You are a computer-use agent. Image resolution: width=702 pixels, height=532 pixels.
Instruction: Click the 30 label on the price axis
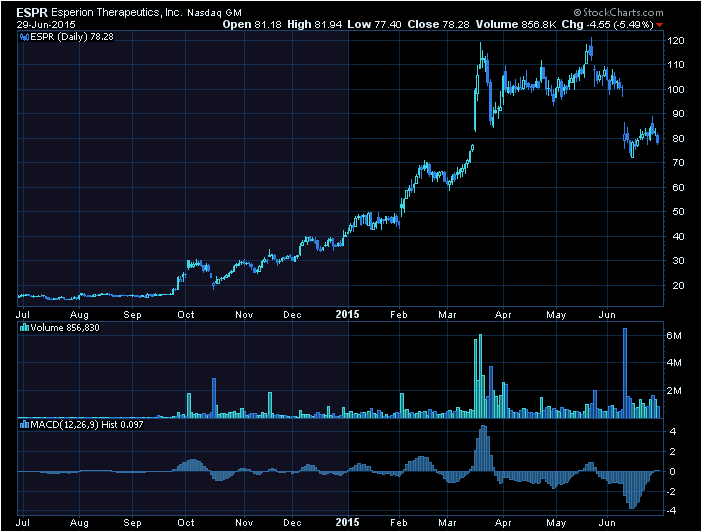click(x=678, y=261)
